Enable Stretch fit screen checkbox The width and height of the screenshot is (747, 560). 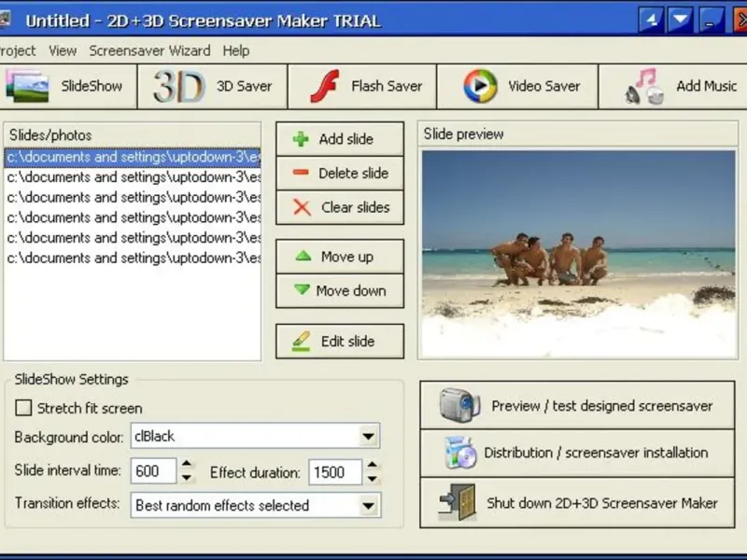[x=23, y=408]
